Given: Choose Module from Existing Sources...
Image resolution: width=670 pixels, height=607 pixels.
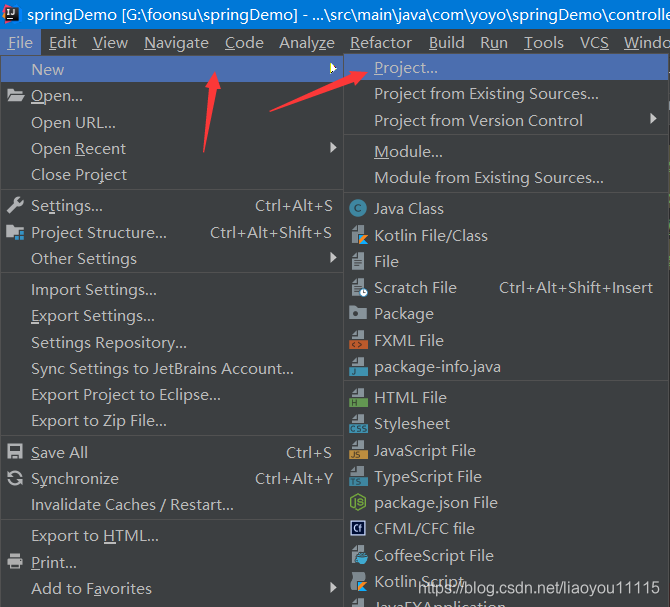Looking at the screenshot, I should coord(506,178).
